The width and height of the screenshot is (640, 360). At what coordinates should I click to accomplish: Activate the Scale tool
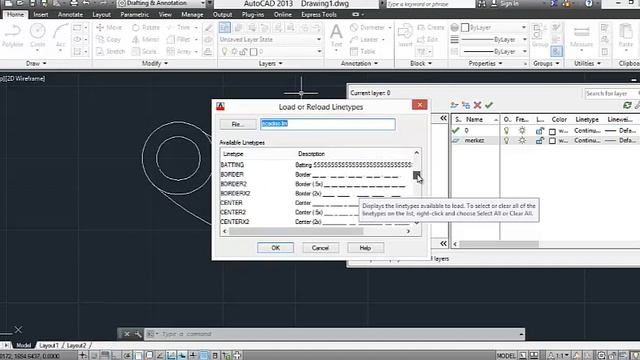144,51
